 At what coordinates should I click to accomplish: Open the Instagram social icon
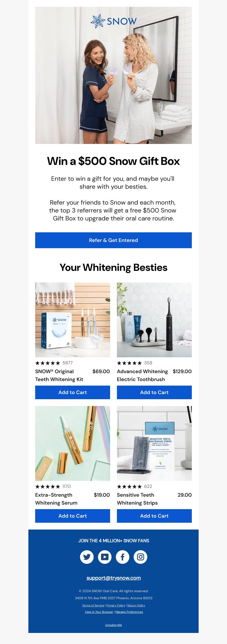(x=140, y=557)
